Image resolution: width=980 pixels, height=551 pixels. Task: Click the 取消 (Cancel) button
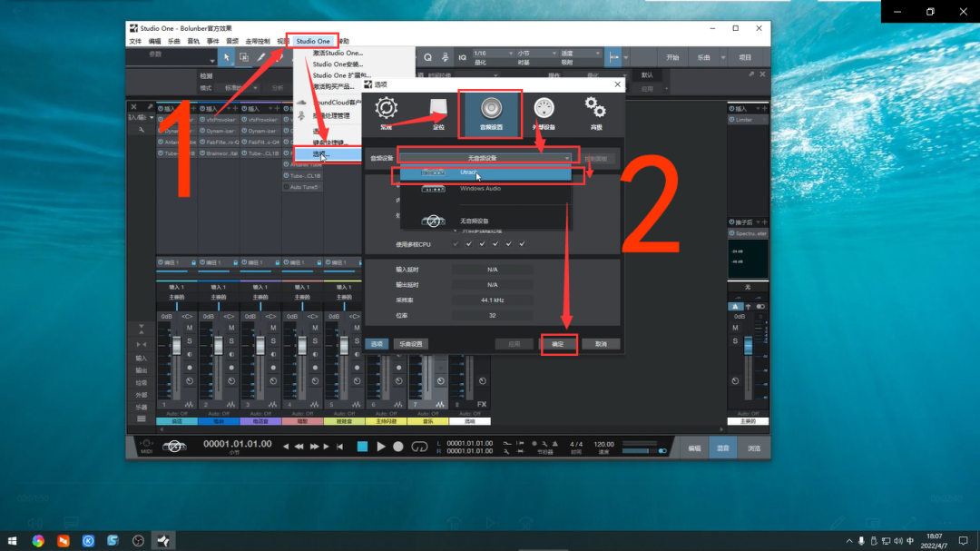tap(602, 344)
